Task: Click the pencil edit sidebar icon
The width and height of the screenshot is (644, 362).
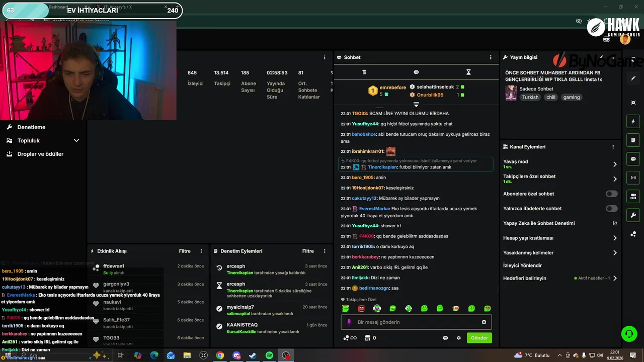Action: [x=633, y=78]
